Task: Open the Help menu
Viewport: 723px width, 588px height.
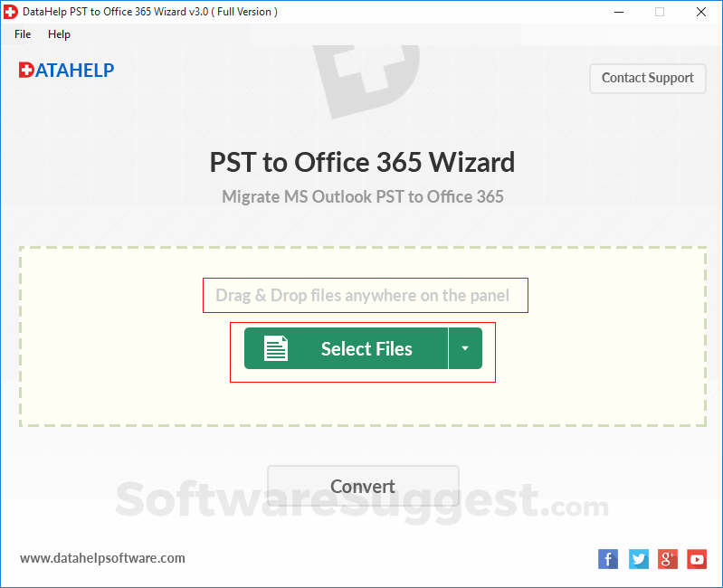Action: click(x=59, y=34)
